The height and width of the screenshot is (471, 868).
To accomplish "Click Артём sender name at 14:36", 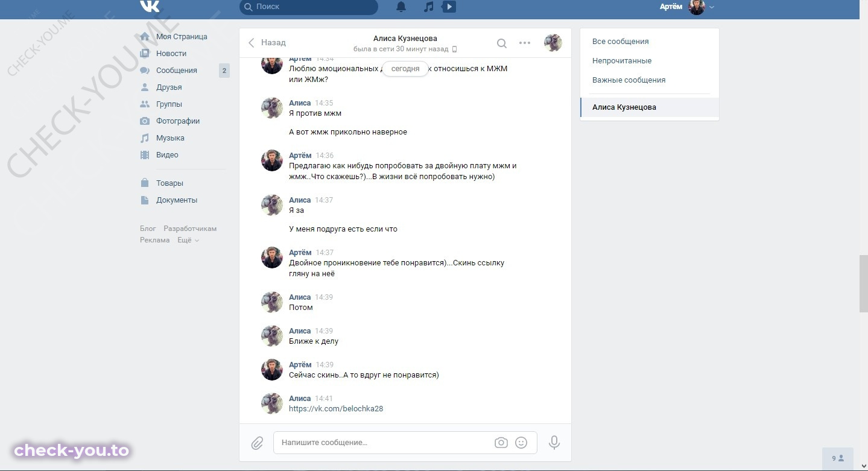I will pyautogui.click(x=300, y=156).
